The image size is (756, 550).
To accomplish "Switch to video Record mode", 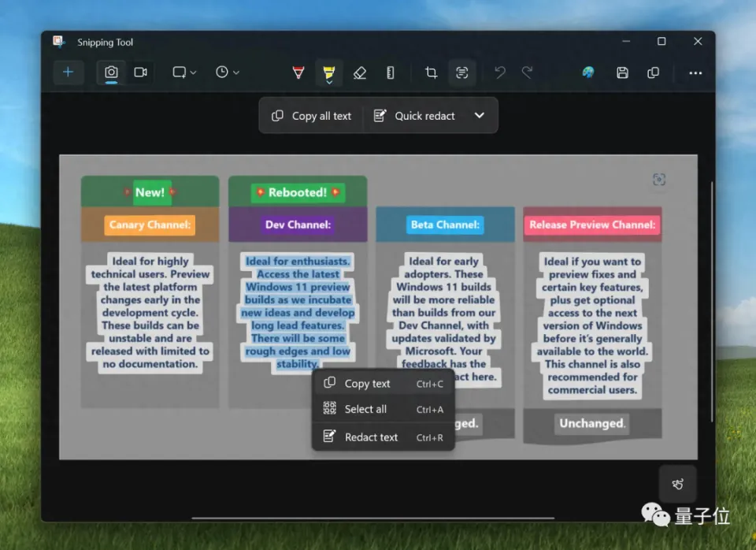I will pos(140,72).
